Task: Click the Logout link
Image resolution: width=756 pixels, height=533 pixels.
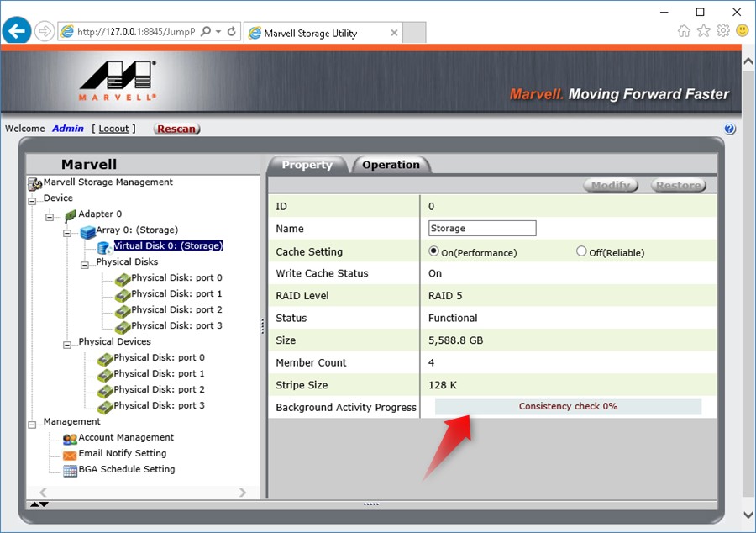Action: click(113, 129)
